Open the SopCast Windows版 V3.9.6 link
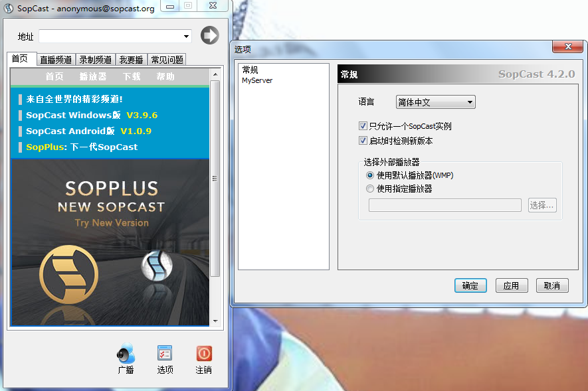588x391 pixels. point(92,115)
